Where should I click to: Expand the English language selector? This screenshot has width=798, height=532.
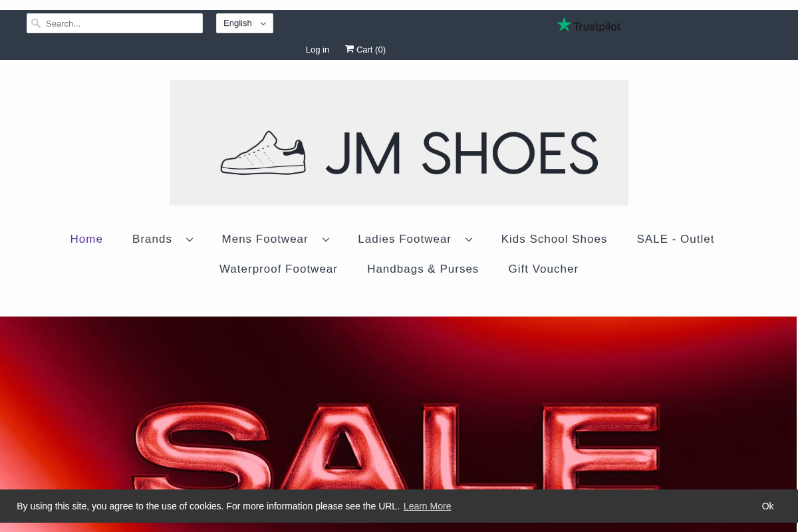point(244,23)
